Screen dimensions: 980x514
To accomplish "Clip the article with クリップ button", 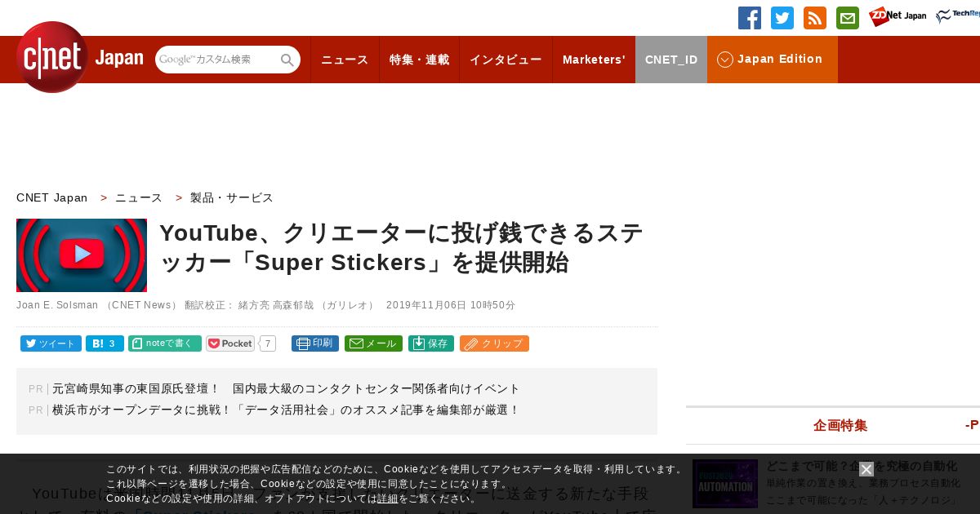I will pos(494,343).
